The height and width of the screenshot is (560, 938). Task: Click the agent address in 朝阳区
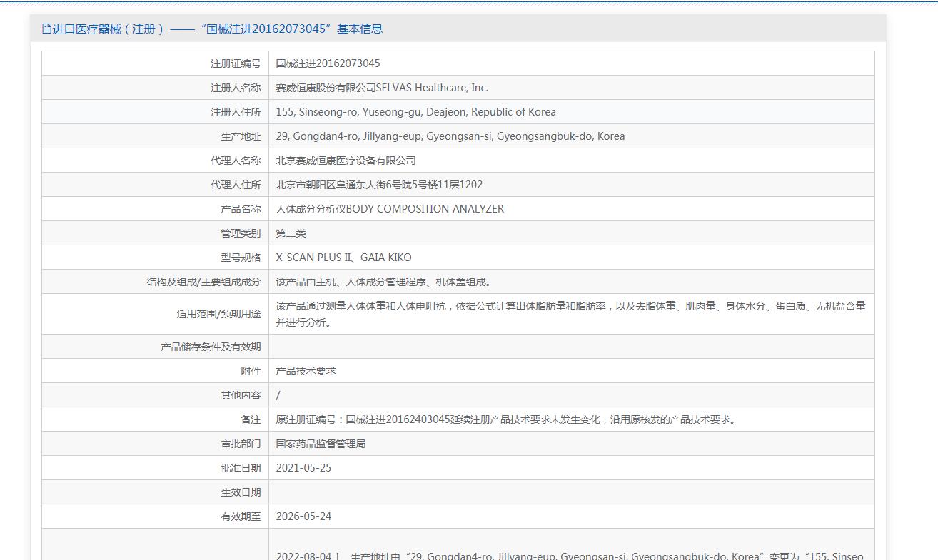coord(379,185)
